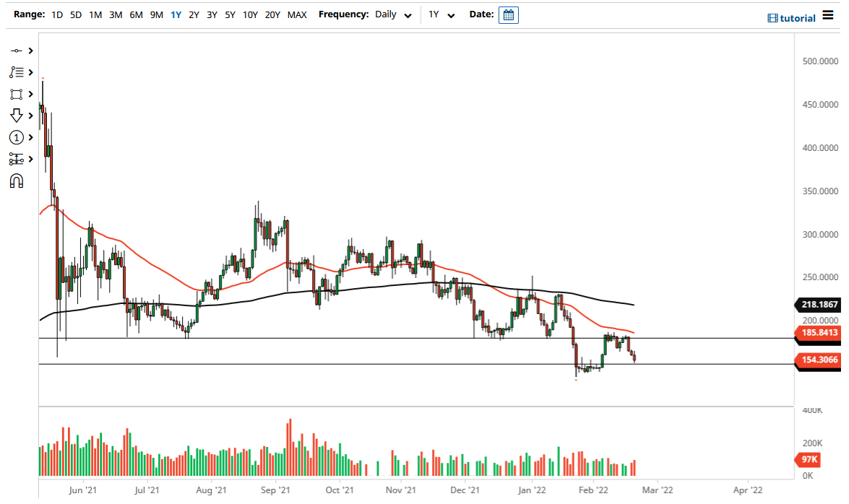Expand the annotation tool options chevron

(31, 72)
